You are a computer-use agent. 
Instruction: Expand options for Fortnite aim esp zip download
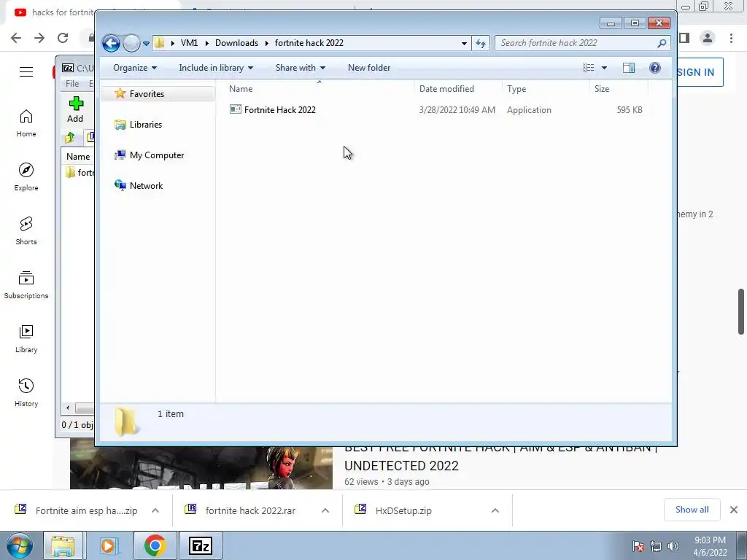pyautogui.click(x=155, y=510)
